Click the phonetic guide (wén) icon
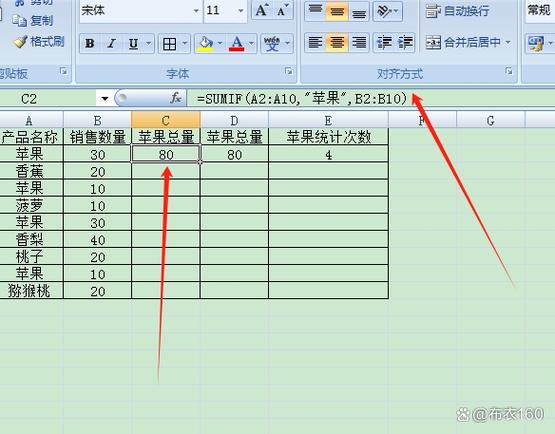Viewport: 555px width, 434px height. click(272, 44)
